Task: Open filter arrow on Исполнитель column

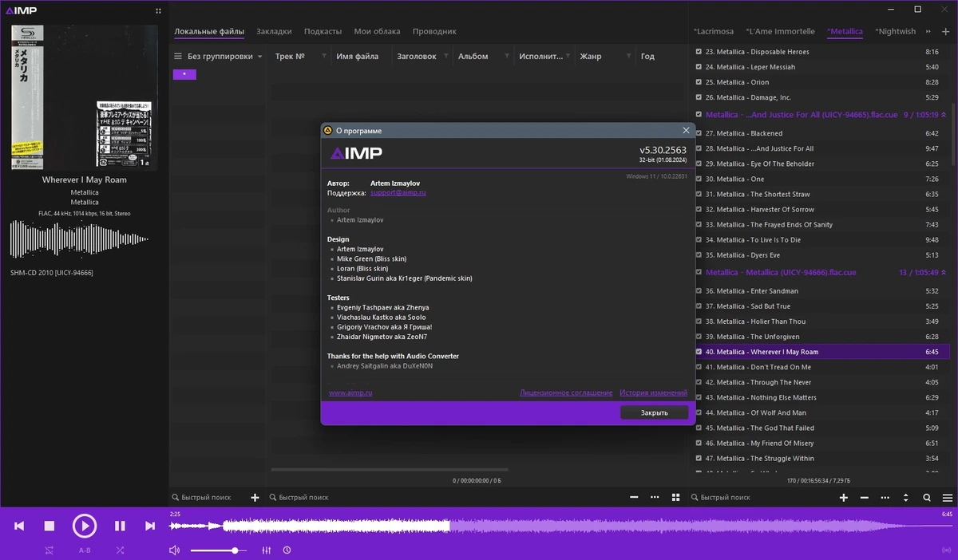Action: tap(568, 57)
